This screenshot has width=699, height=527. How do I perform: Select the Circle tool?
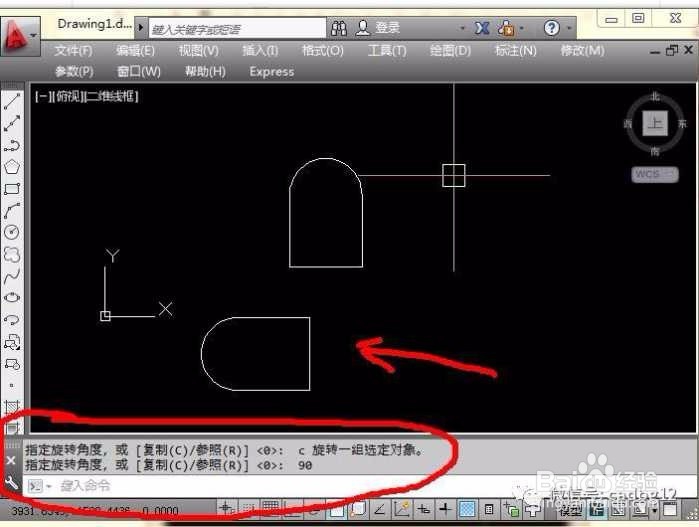(12, 232)
